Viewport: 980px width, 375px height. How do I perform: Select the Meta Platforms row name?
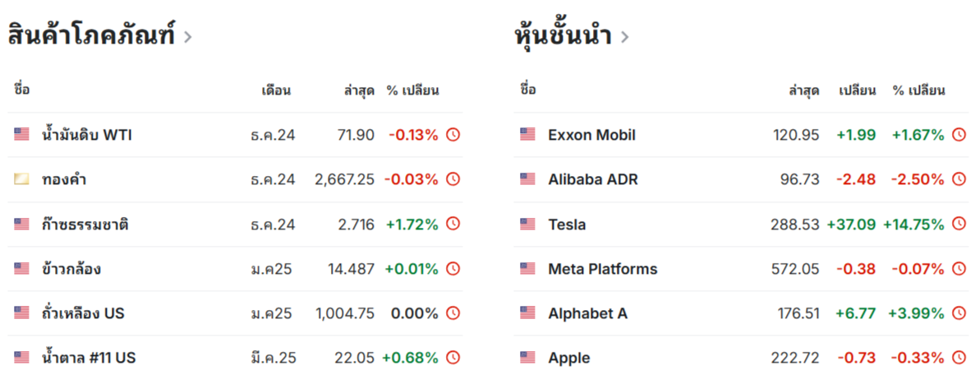[602, 269]
